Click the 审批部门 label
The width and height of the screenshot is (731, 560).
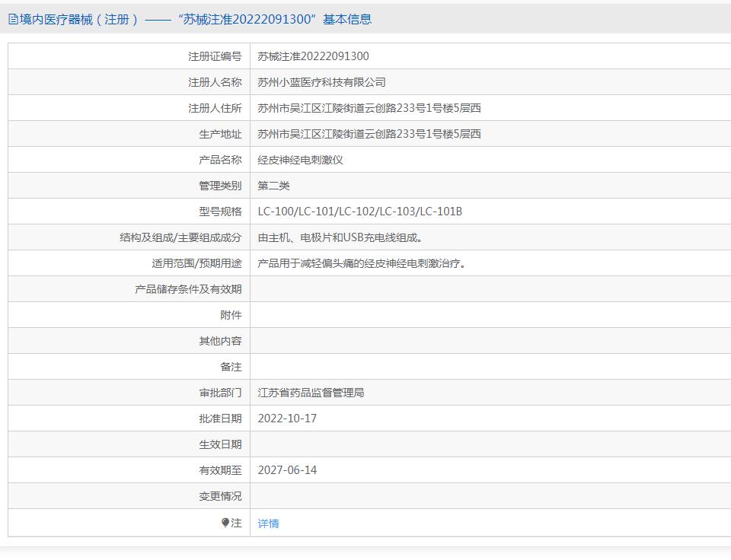[221, 393]
